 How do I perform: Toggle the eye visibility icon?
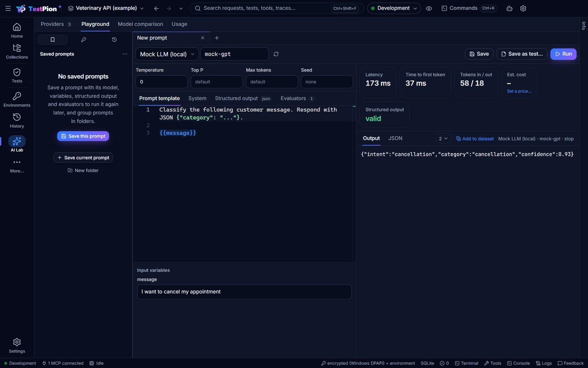point(429,8)
